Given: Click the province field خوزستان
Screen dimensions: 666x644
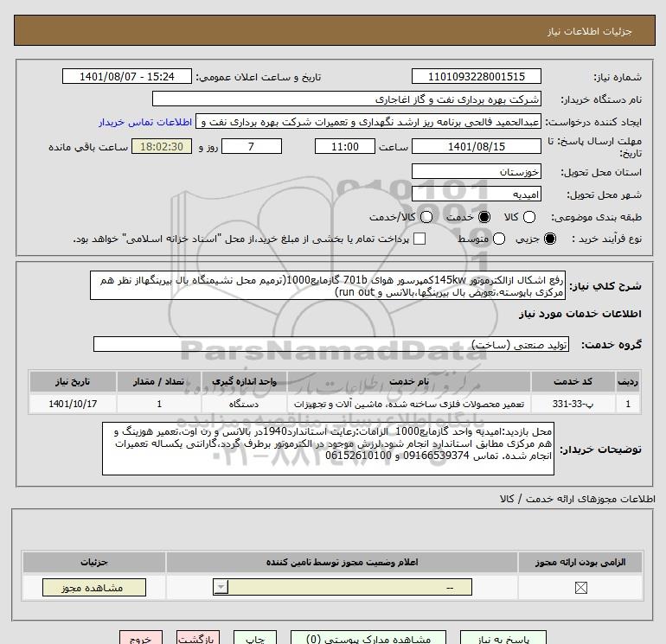Looking at the screenshot, I should point(476,171).
